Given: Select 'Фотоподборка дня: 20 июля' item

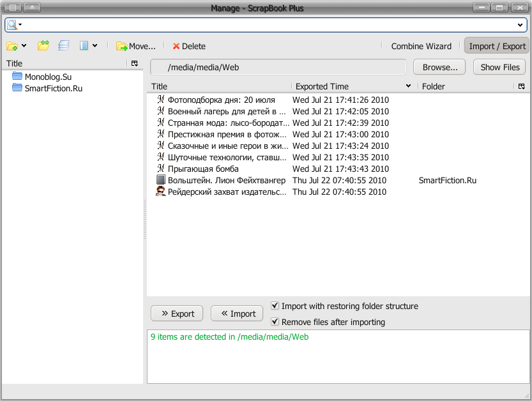Looking at the screenshot, I should [x=221, y=100].
